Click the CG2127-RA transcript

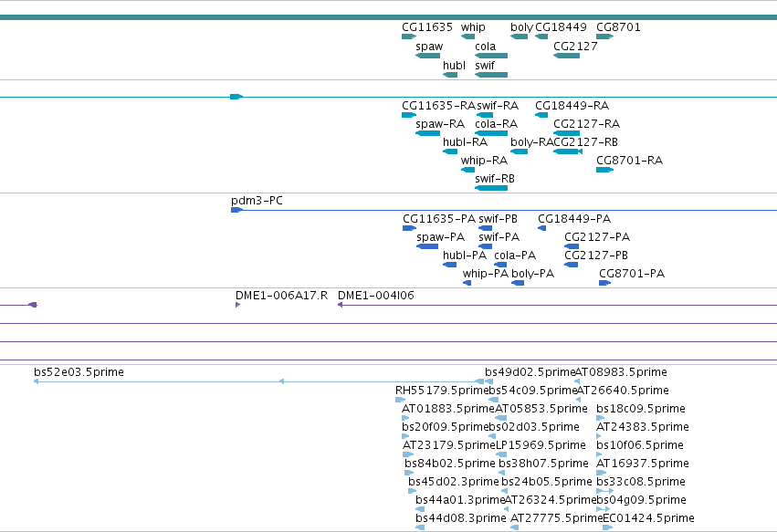[x=566, y=133]
